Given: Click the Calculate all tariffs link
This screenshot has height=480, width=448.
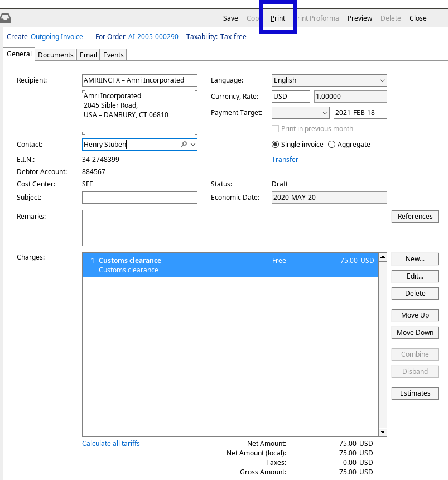Looking at the screenshot, I should (110, 443).
